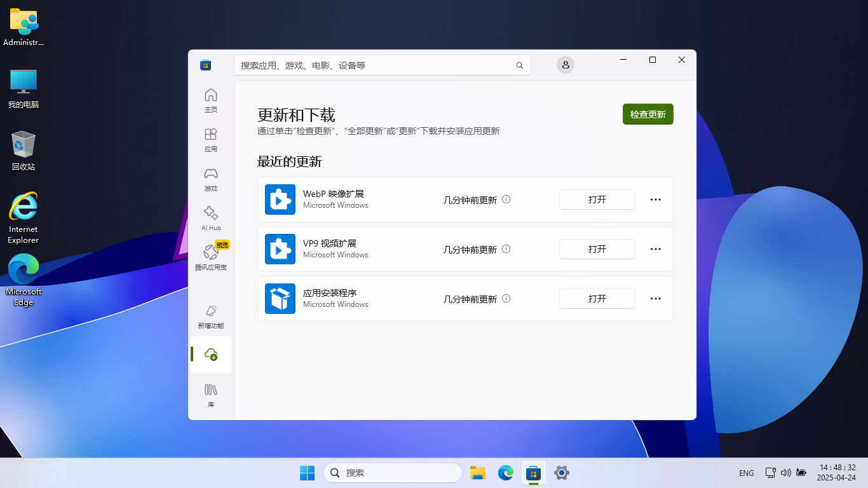Open the Library (库) sidebar item
Viewport: 868px width, 488px height.
pyautogui.click(x=211, y=395)
